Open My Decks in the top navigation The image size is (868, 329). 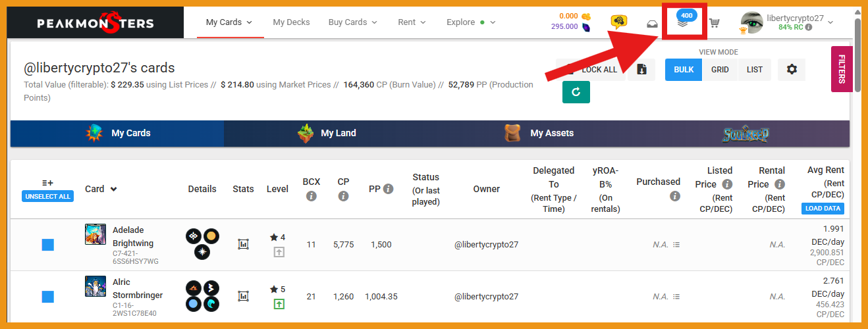pos(291,22)
